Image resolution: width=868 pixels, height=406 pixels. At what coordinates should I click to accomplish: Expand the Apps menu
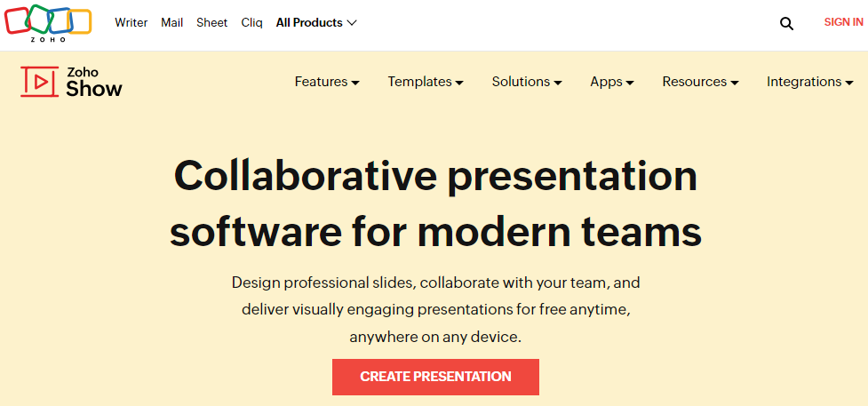pyautogui.click(x=611, y=82)
